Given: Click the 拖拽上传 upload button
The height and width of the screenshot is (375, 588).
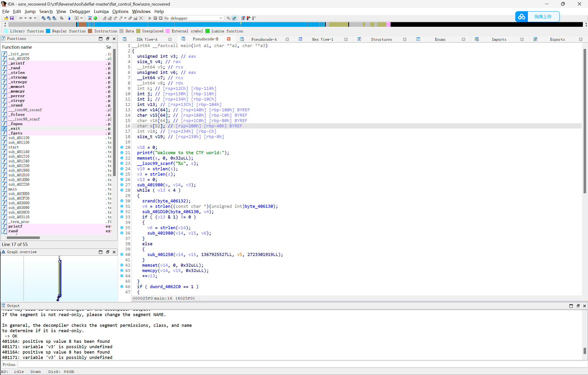Looking at the screenshot, I should click(x=543, y=17).
